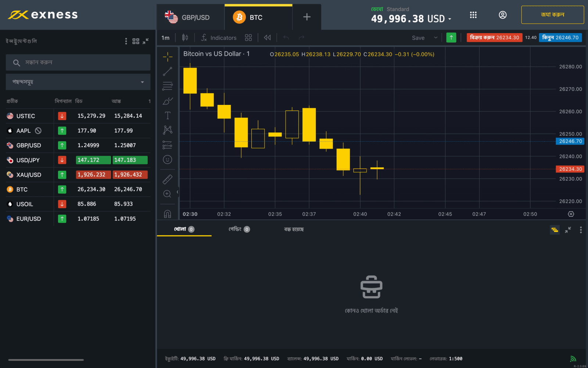
Task: Undo the last chart action
Action: (286, 38)
